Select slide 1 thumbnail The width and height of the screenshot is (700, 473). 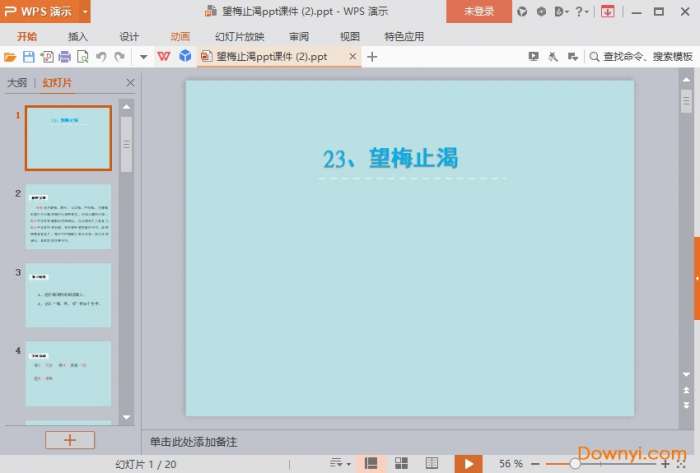tap(68, 138)
